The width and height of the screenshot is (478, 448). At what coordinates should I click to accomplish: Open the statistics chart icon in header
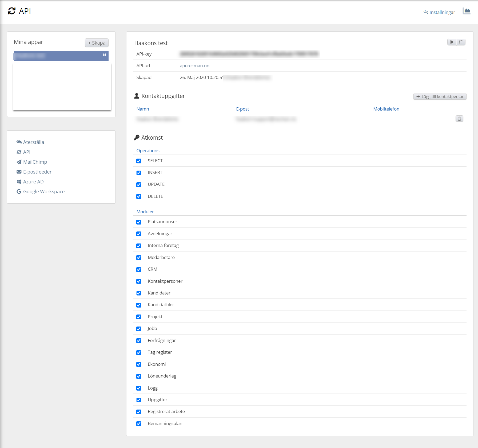467,11
